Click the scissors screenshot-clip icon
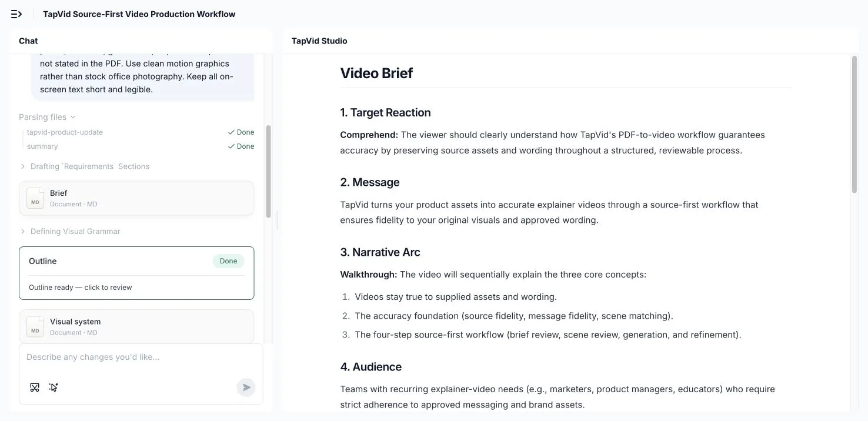Viewport: 868px width, 421px height. click(x=35, y=387)
